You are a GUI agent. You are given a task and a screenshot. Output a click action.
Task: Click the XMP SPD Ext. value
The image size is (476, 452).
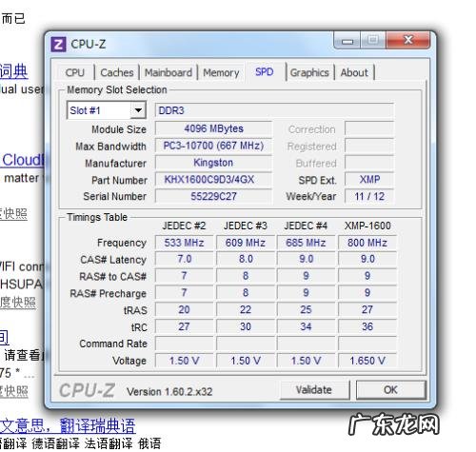click(x=369, y=180)
